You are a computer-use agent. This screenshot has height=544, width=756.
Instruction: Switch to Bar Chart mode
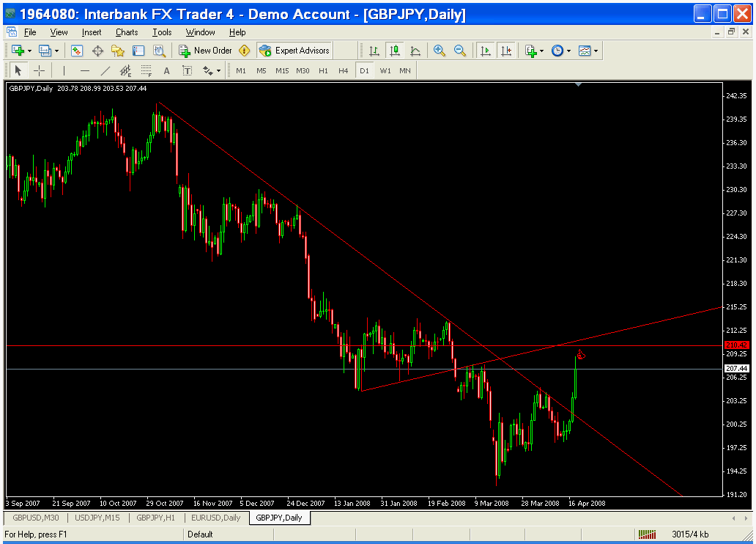[x=374, y=51]
